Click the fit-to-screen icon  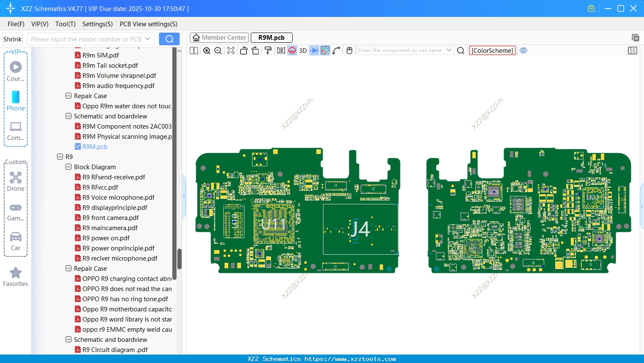click(x=231, y=51)
